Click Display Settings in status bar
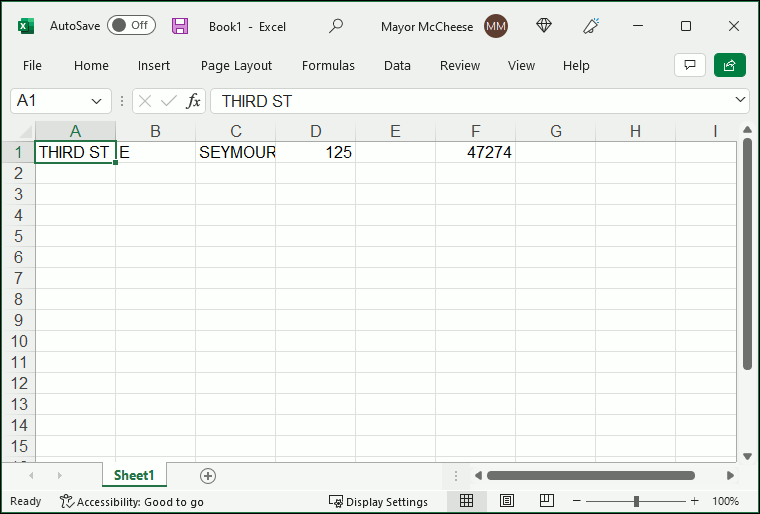Viewport: 760px width, 514px height. 378,501
